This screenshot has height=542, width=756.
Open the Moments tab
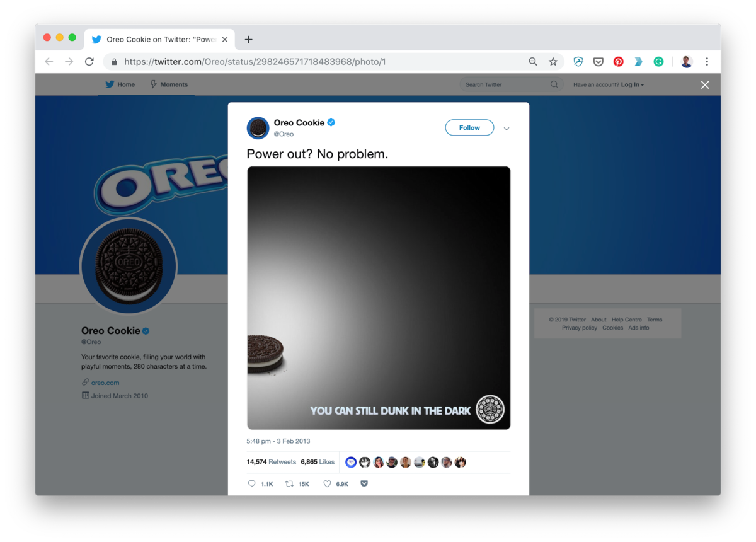tap(169, 84)
